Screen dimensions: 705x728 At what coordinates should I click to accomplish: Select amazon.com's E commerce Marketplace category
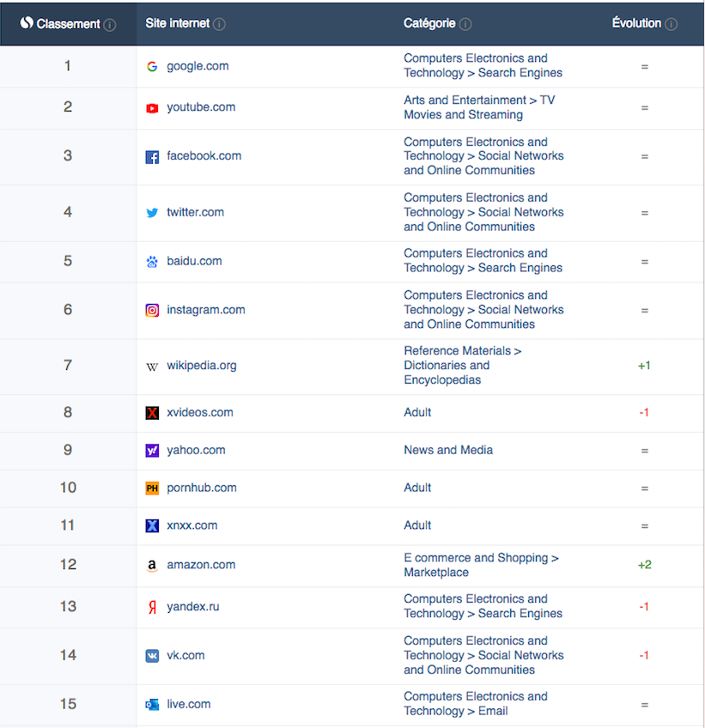481,565
